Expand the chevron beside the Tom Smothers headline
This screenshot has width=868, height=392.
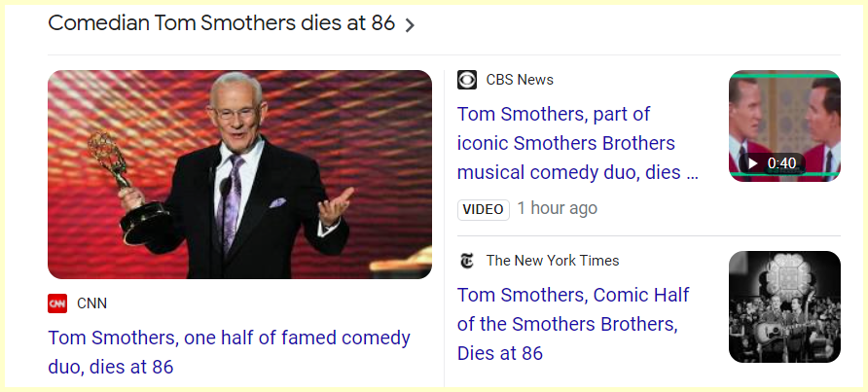point(410,25)
